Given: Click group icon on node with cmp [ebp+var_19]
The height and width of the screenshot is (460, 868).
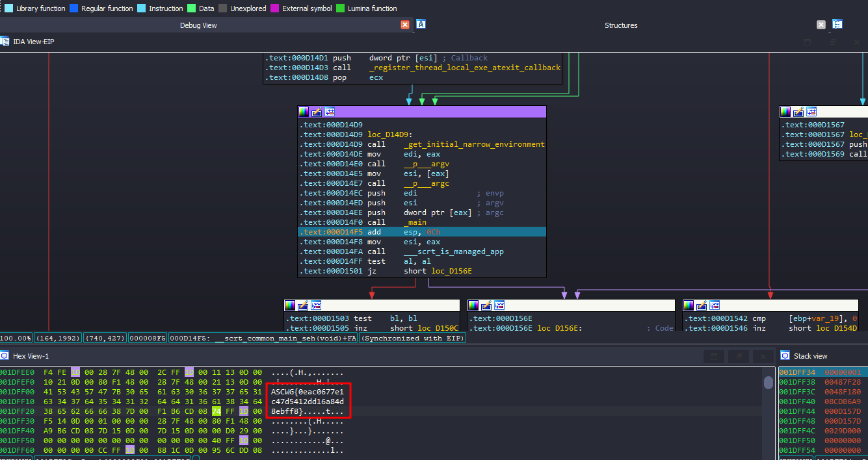Looking at the screenshot, I should tap(714, 305).
